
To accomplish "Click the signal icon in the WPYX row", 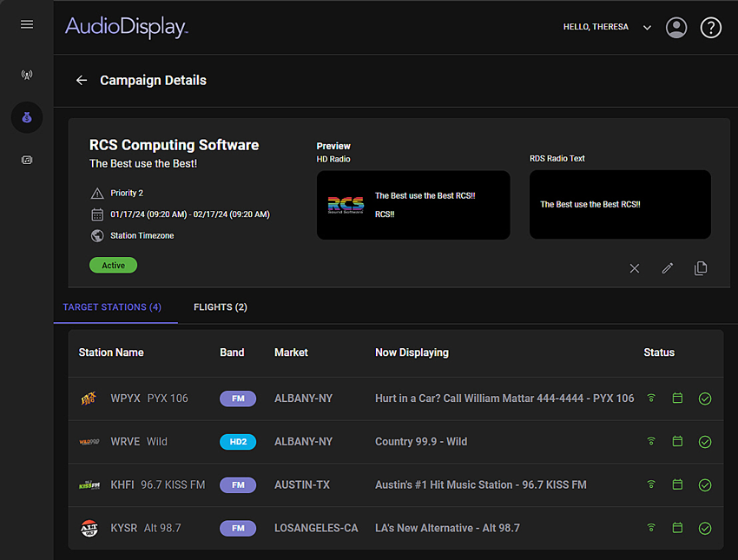I will pyautogui.click(x=651, y=399).
